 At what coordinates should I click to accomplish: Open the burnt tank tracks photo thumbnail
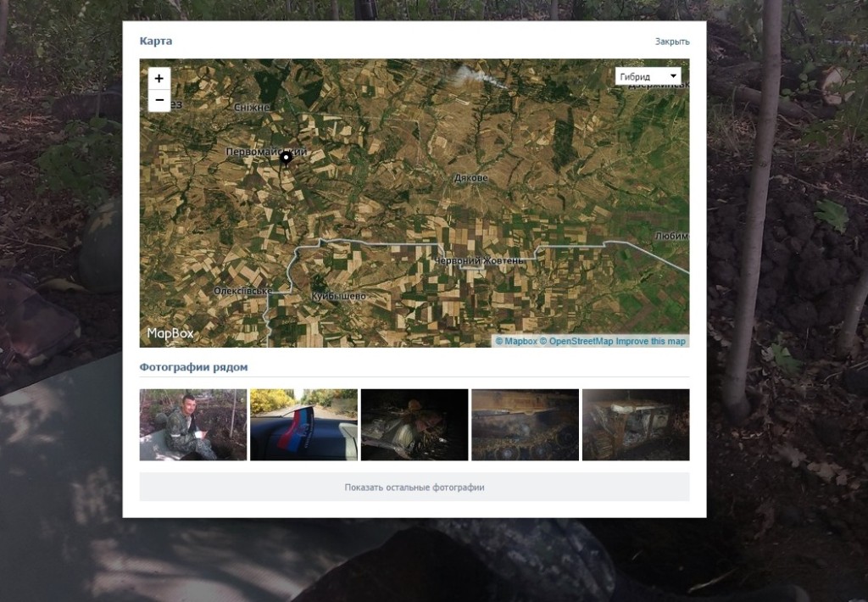(525, 425)
